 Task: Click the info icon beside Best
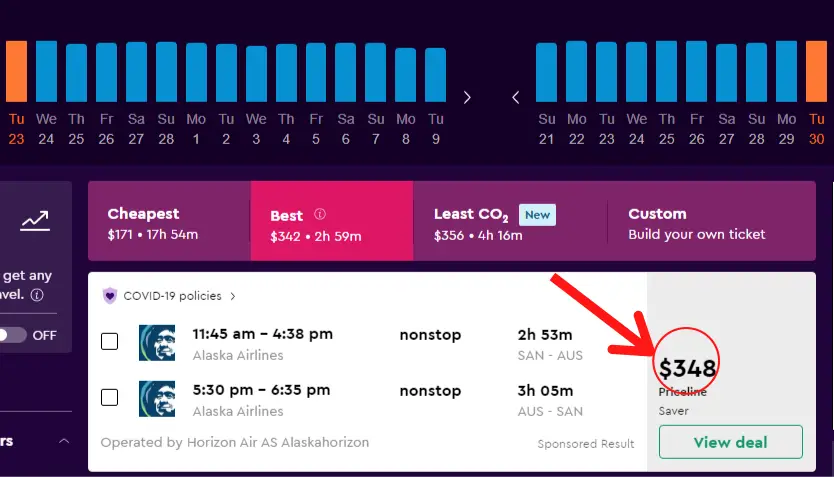pyautogui.click(x=320, y=214)
